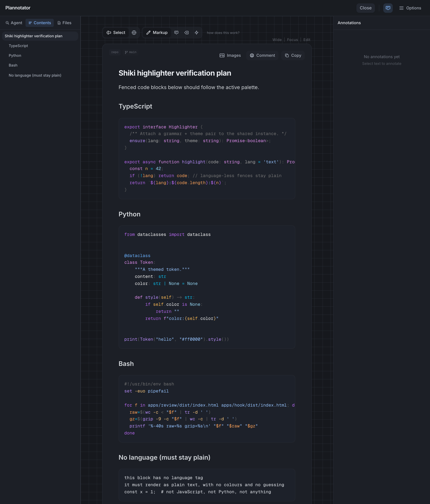This screenshot has height=504, width=430.
Task: Click 'No annotations yet' text
Action: pyautogui.click(x=382, y=57)
